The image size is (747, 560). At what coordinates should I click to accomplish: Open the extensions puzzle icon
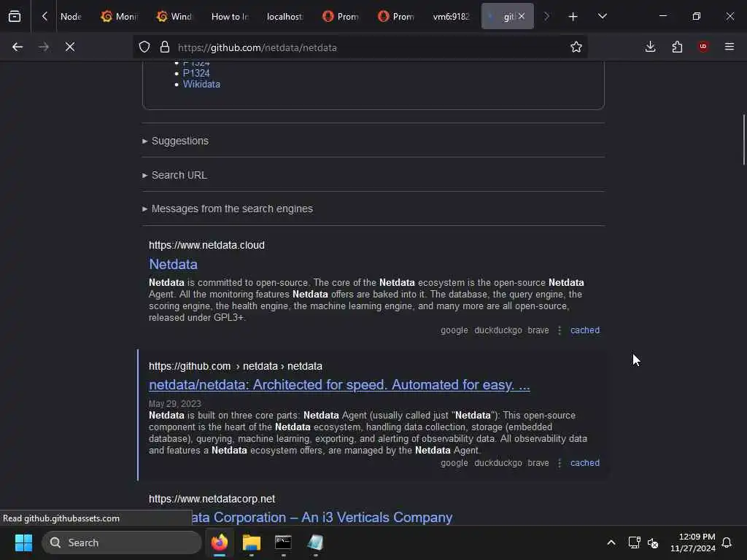pos(677,47)
